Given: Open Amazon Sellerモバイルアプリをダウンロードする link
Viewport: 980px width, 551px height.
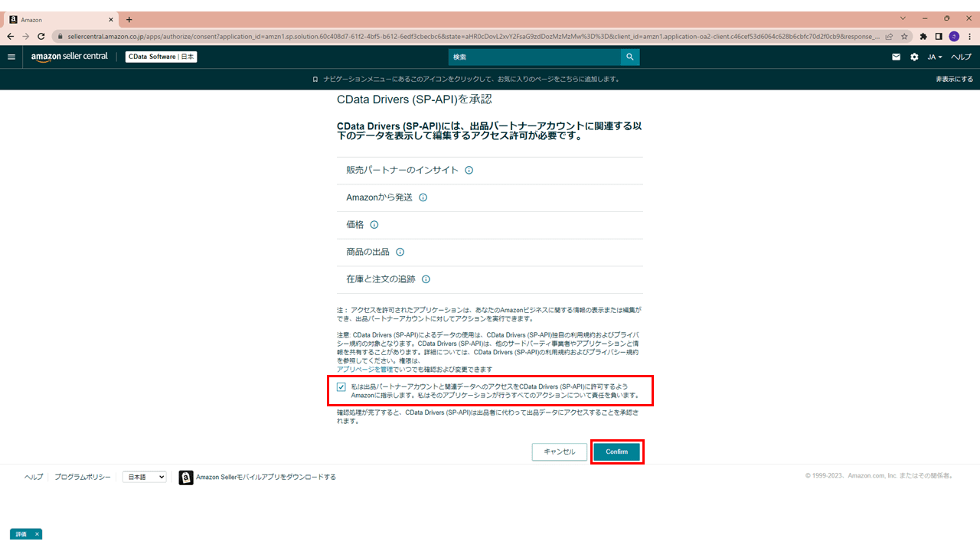Looking at the screenshot, I should point(266,477).
